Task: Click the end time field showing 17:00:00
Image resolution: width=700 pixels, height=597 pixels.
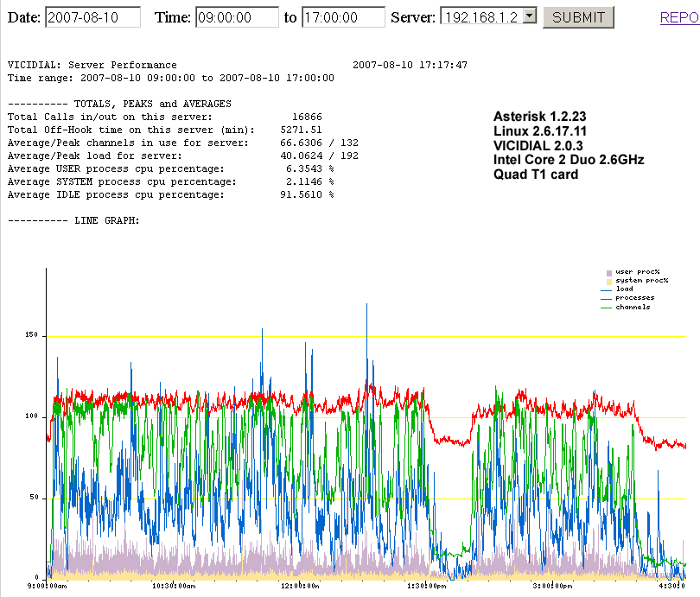Action: coord(343,17)
